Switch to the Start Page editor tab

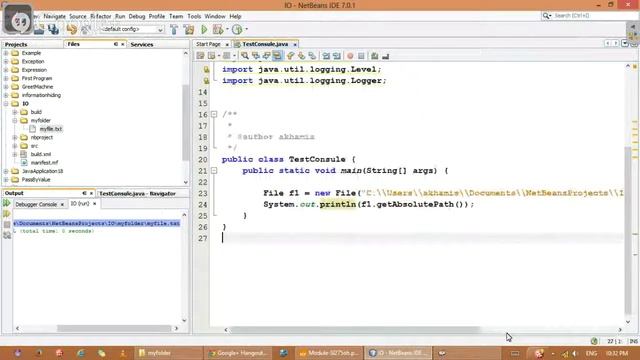point(208,44)
